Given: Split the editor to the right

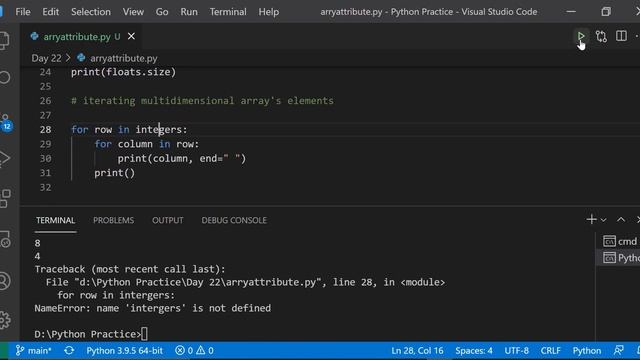Looking at the screenshot, I should [621, 36].
